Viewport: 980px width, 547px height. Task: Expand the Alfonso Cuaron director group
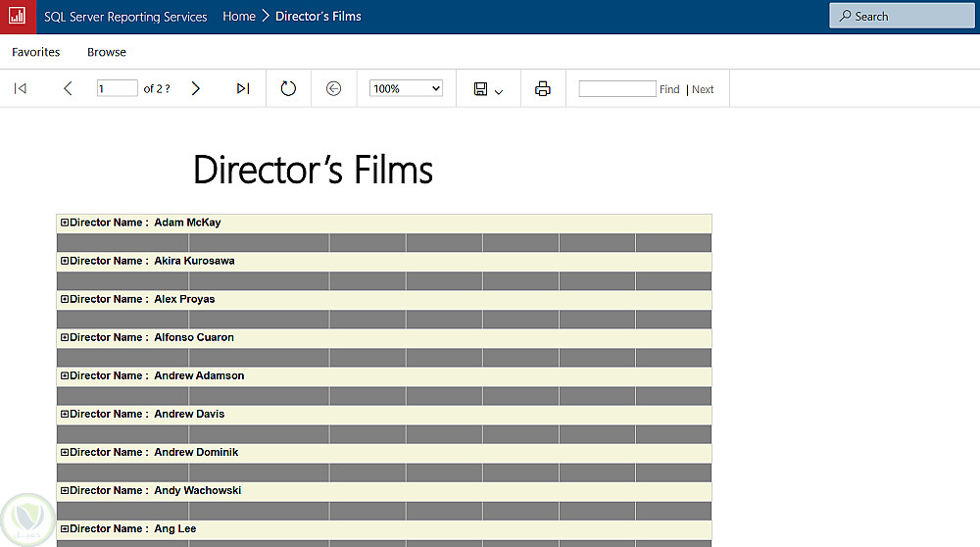(65, 337)
